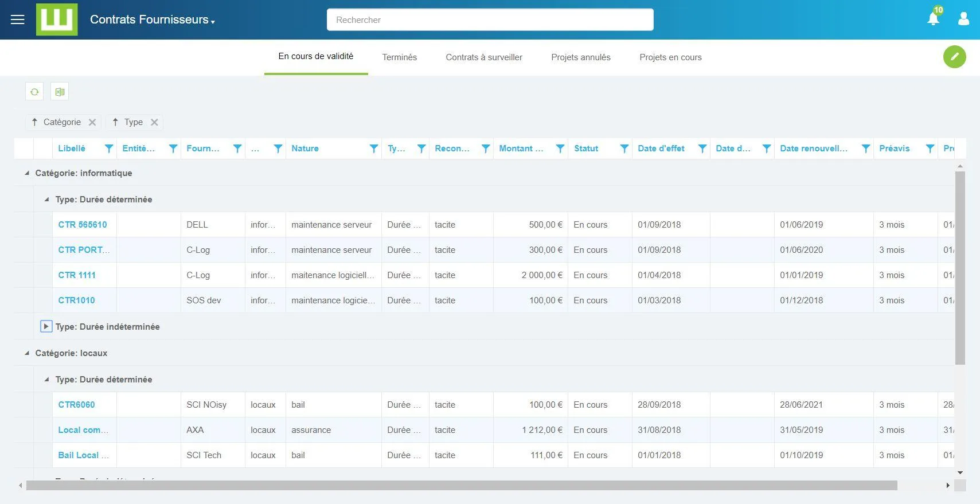
Task: Sort by Statut column header
Action: pos(586,149)
